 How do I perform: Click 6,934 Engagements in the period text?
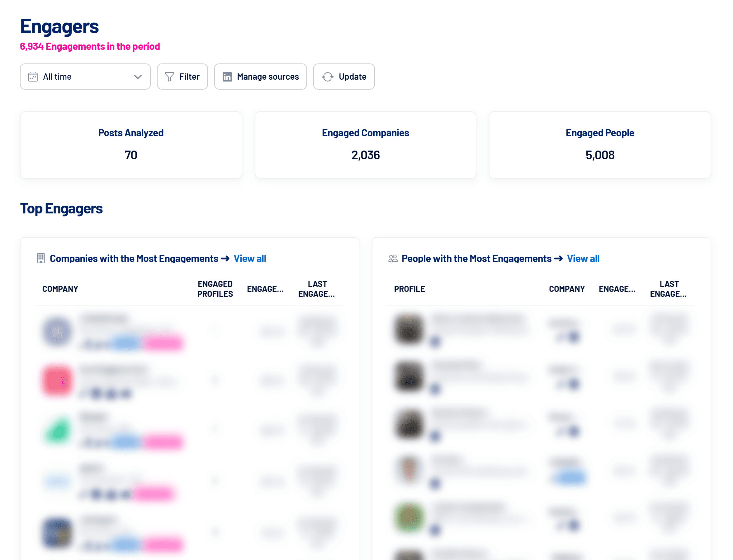coord(90,46)
